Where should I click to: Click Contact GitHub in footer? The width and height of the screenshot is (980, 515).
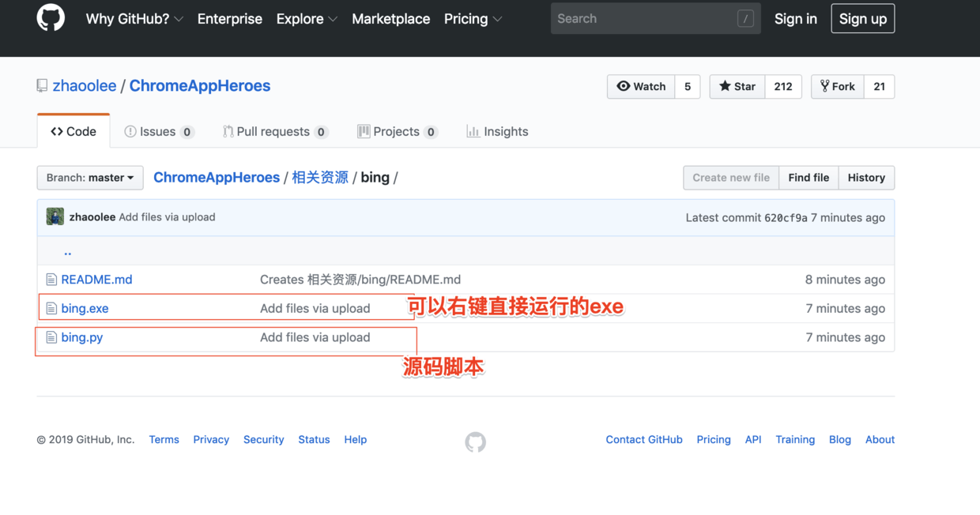(644, 439)
